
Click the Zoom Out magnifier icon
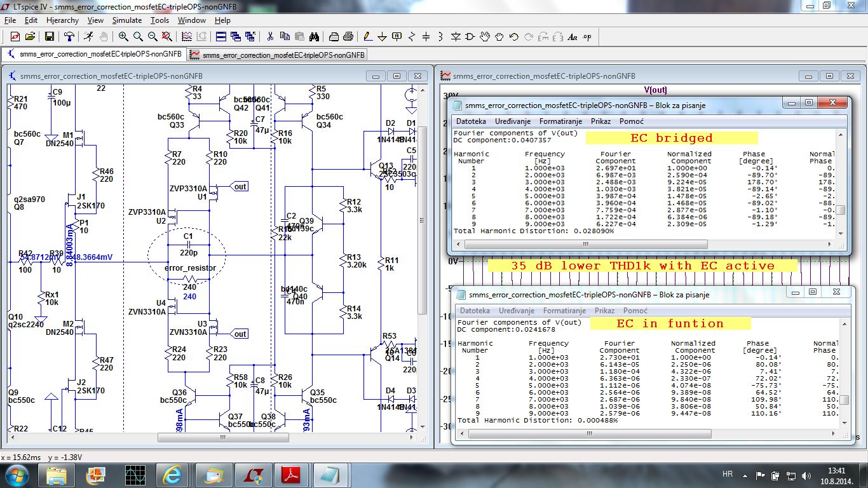click(x=153, y=37)
